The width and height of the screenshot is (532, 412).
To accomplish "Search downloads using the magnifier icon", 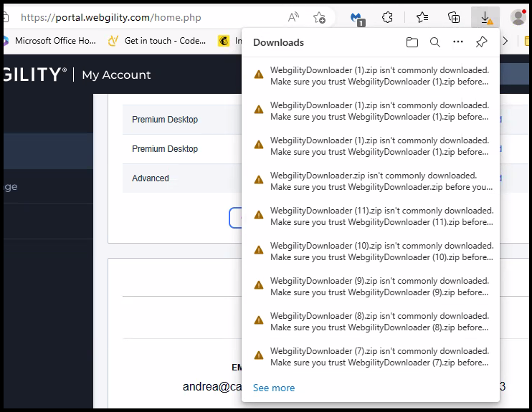I will [434, 42].
